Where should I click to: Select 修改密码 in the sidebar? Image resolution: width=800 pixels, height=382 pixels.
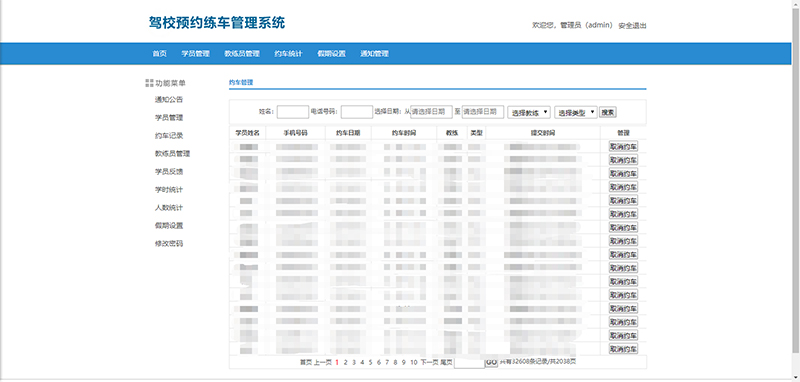tap(169, 244)
